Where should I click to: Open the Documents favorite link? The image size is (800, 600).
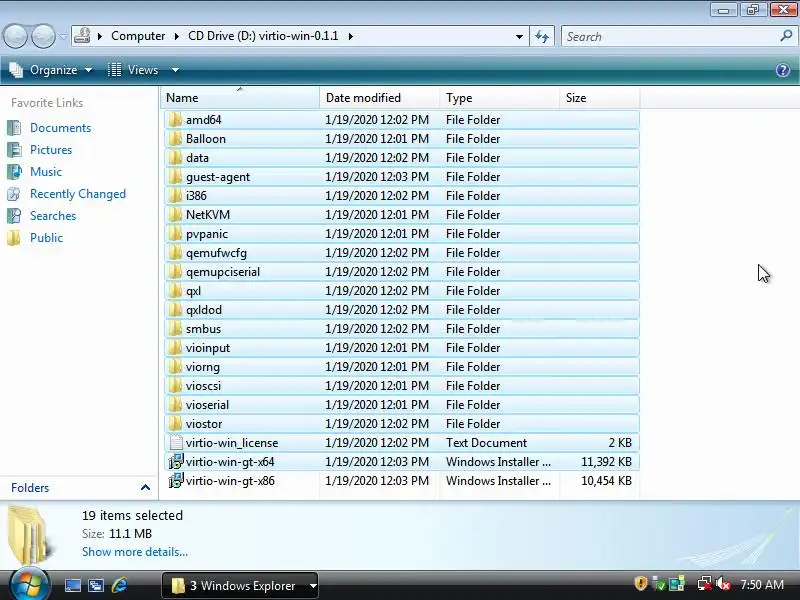(x=60, y=128)
